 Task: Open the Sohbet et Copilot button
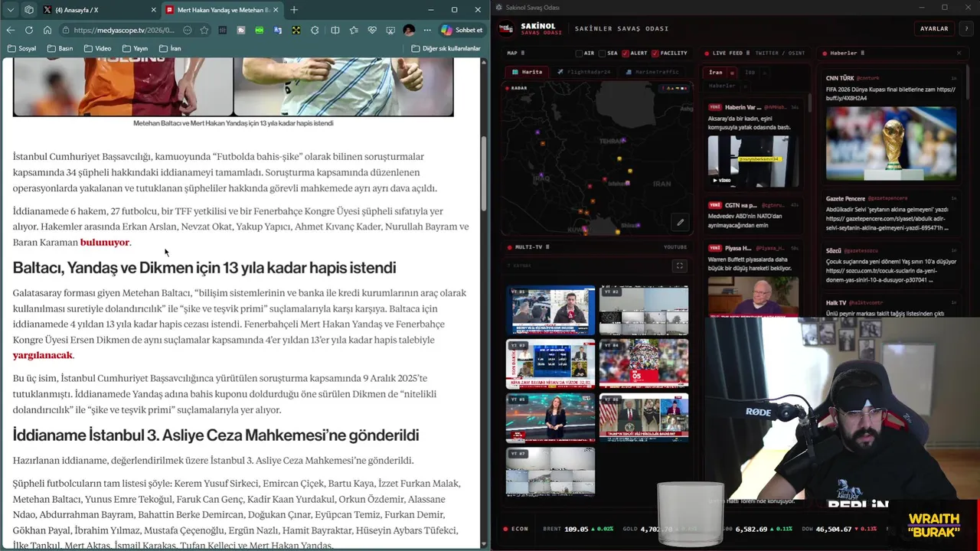[x=462, y=30]
